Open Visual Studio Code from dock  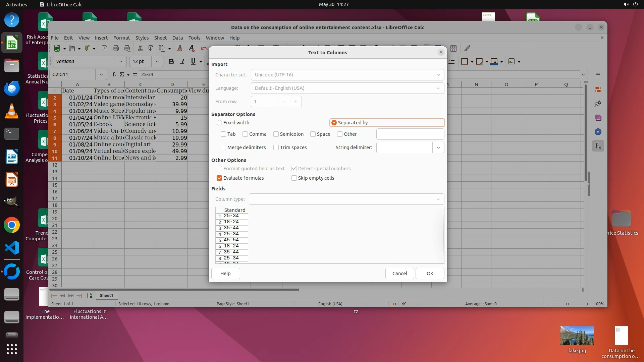click(x=12, y=248)
